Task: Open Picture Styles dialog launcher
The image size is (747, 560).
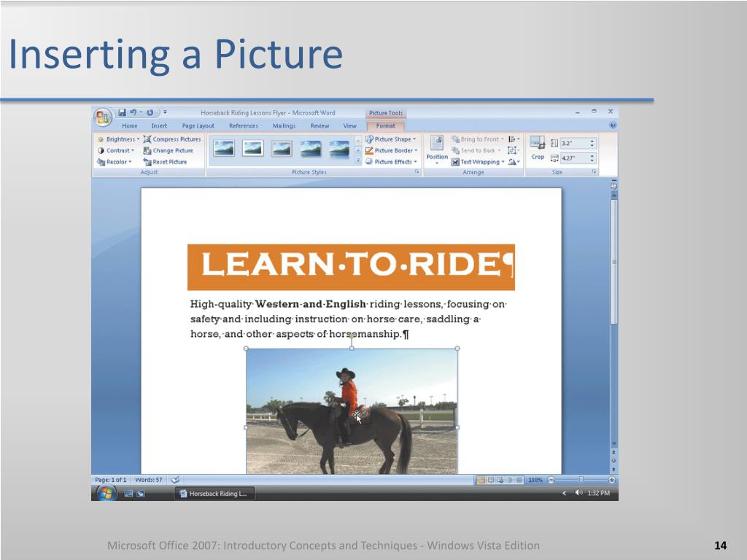Action: [417, 172]
